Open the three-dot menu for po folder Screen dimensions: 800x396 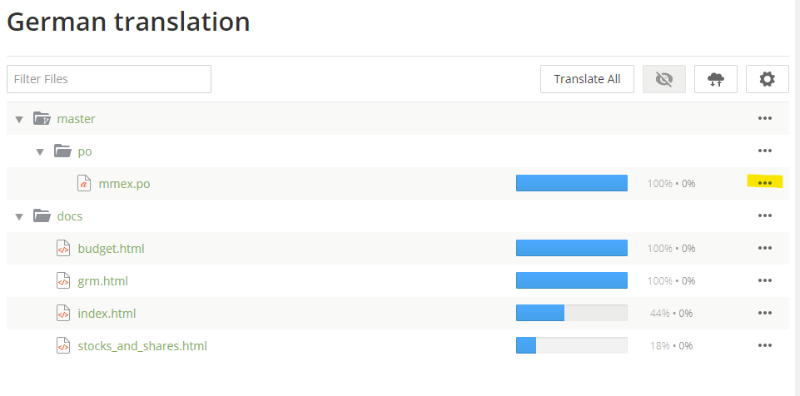point(764,151)
